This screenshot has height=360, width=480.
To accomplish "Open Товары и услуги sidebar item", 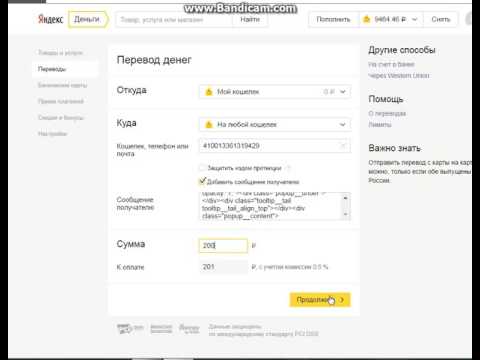I will (x=60, y=53).
